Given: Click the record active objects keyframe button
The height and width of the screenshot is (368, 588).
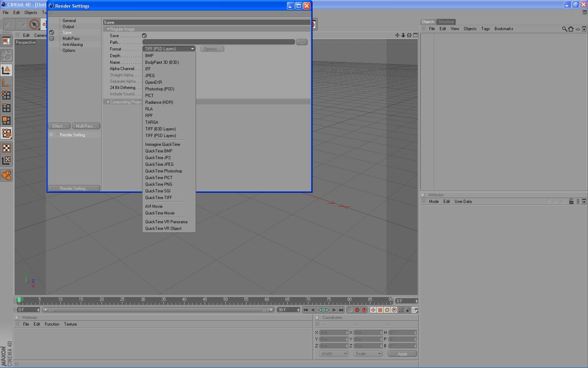Looking at the screenshot, I should click(x=350, y=310).
